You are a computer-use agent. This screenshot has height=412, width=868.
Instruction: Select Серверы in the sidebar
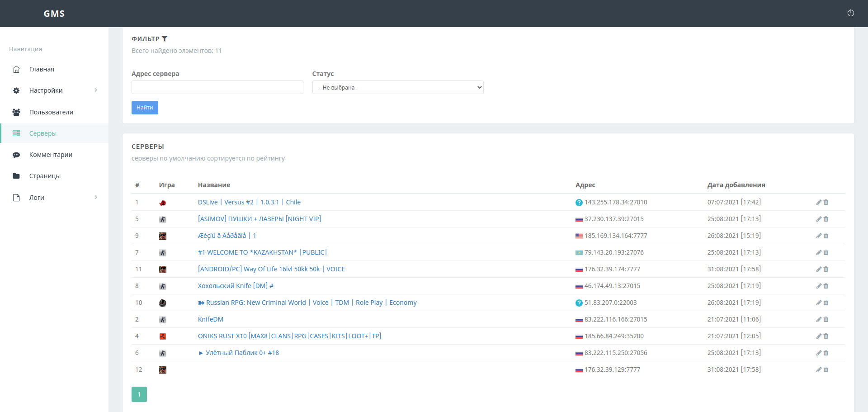pos(43,133)
